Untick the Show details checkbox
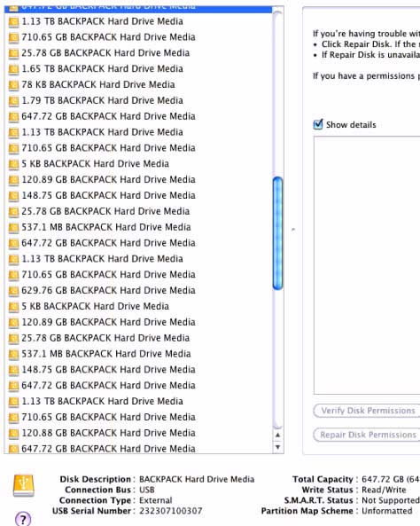Viewport: 420px width, 526px height. tap(318, 124)
